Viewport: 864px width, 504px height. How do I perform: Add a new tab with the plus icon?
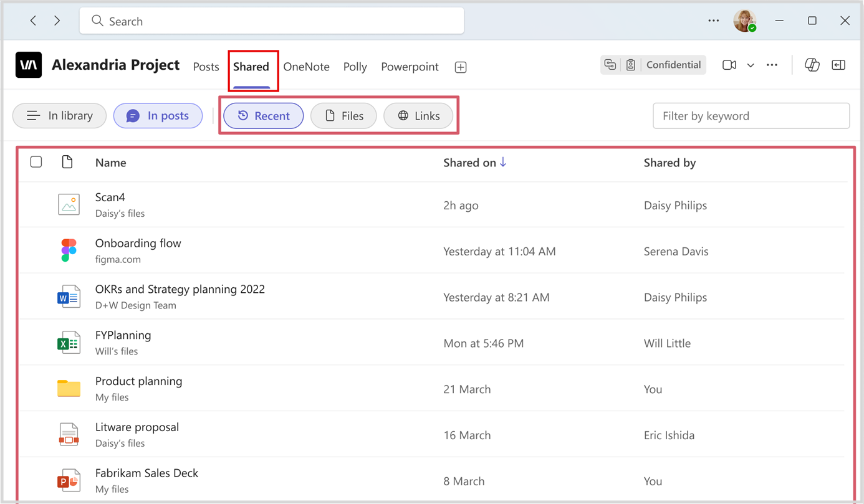pyautogui.click(x=460, y=67)
